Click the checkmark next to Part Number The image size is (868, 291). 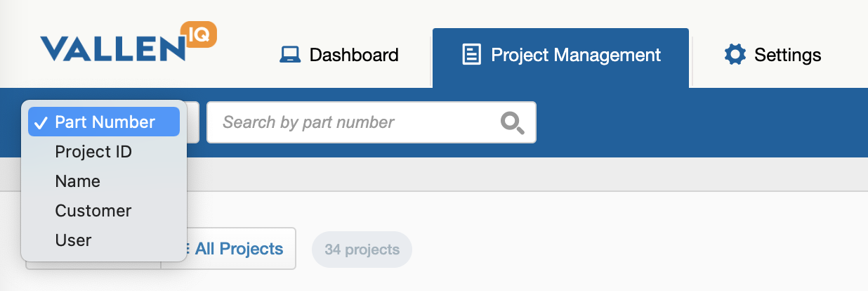tap(40, 122)
